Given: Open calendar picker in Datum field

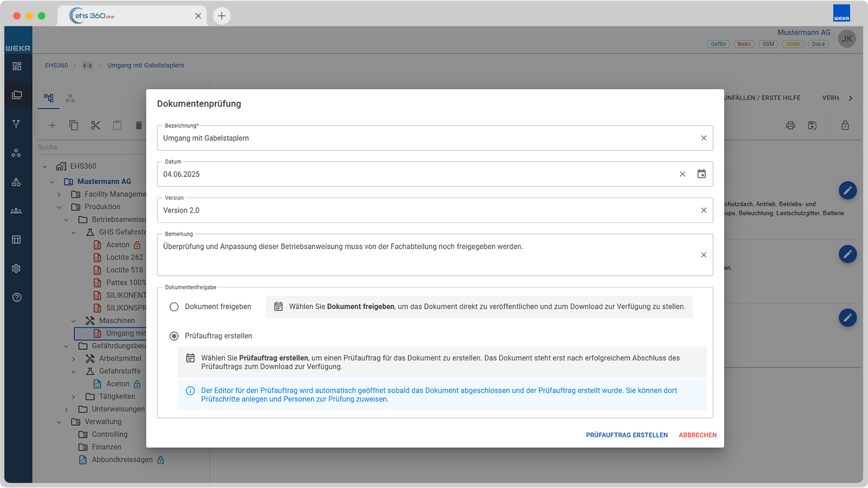Looking at the screenshot, I should [x=701, y=174].
